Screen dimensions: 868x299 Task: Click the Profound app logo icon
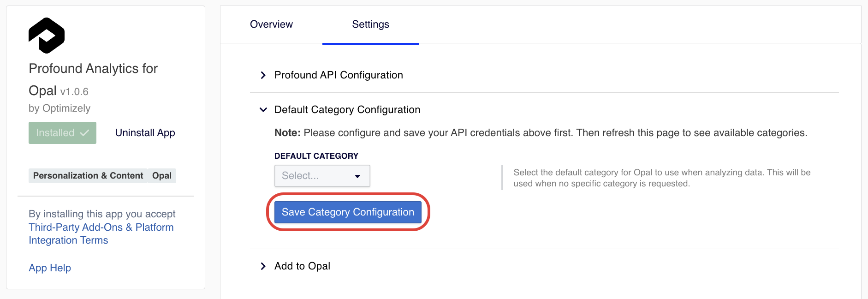pyautogui.click(x=47, y=36)
